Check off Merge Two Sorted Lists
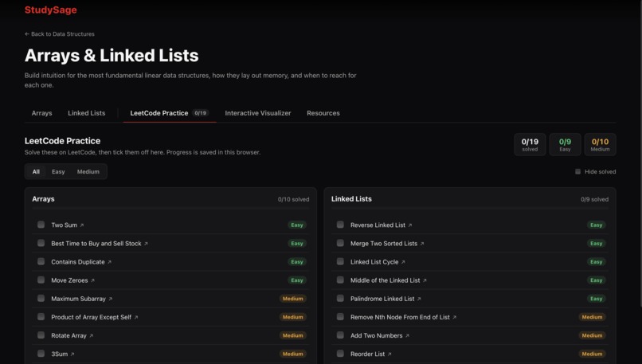This screenshot has width=642, height=364. [x=340, y=243]
